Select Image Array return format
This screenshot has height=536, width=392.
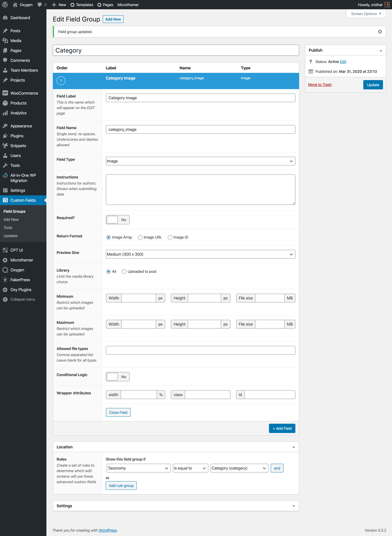[x=108, y=237]
